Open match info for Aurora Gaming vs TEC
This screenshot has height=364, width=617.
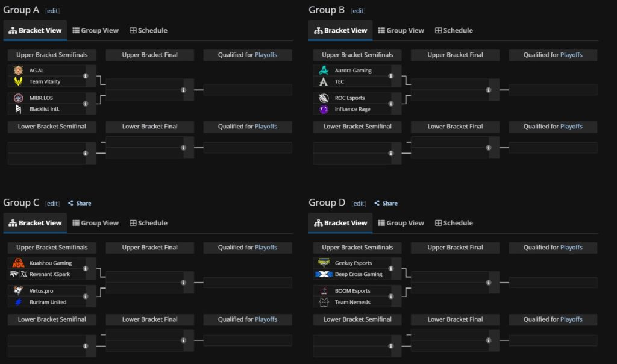390,76
